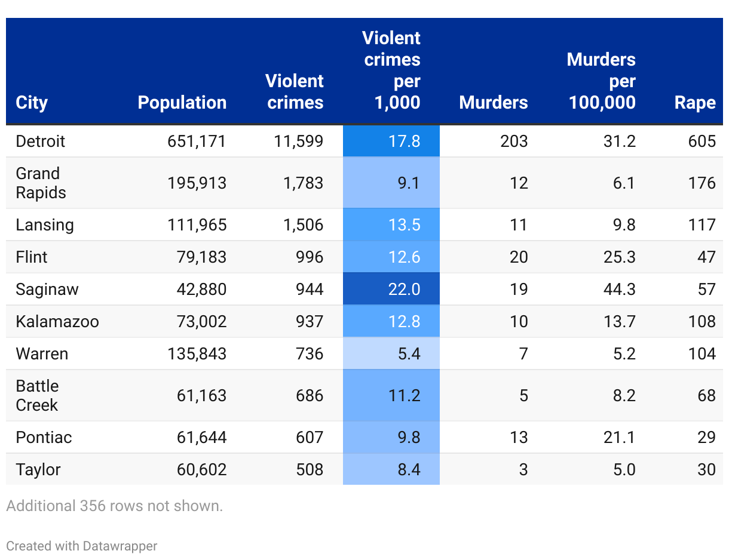Select the Violent crimes column header
The image size is (729, 560).
tap(295, 92)
